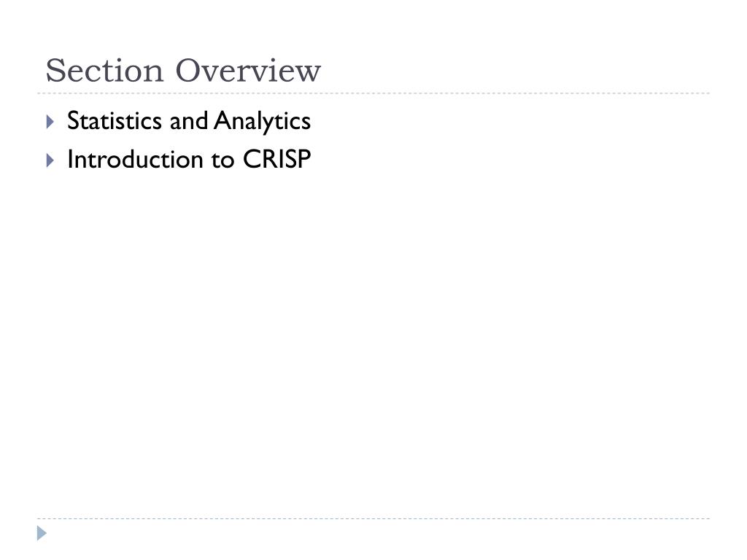Click the letter C starting CRISP
747x560 pixels.
(x=251, y=159)
